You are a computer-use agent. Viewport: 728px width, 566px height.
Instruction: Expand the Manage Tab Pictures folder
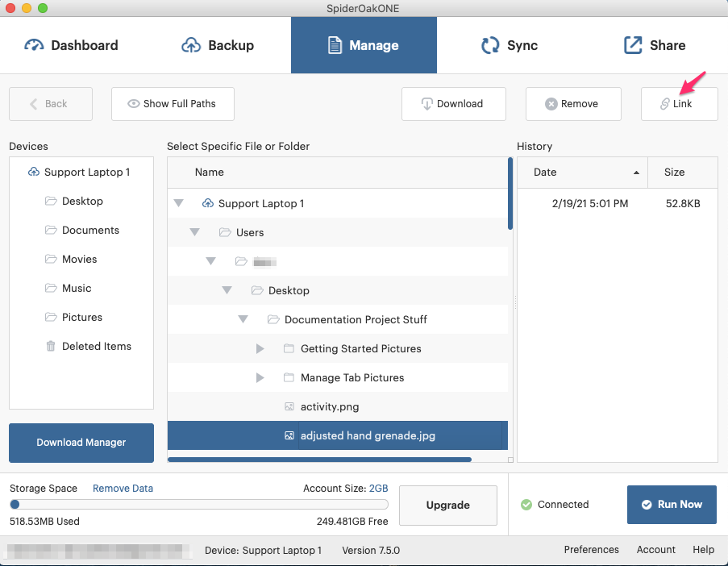pos(260,378)
